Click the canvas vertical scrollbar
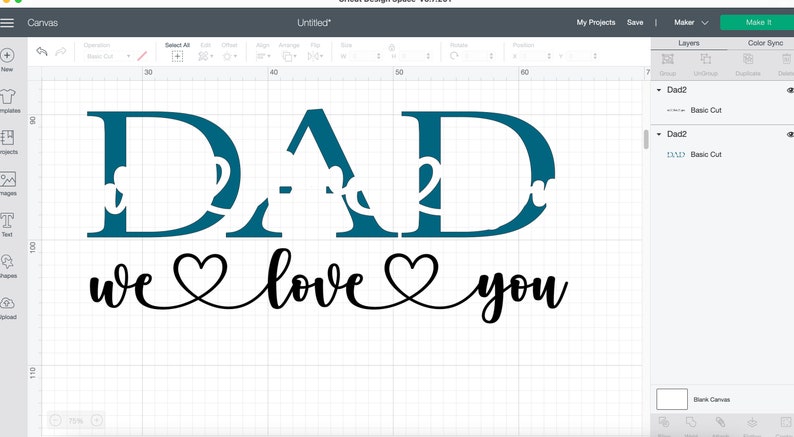The height and width of the screenshot is (437, 794). [646, 139]
